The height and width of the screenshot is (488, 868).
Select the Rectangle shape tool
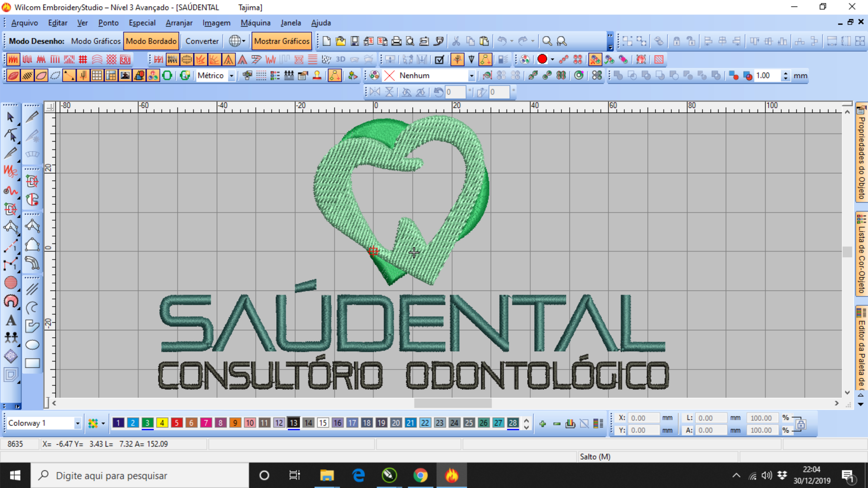coord(32,363)
